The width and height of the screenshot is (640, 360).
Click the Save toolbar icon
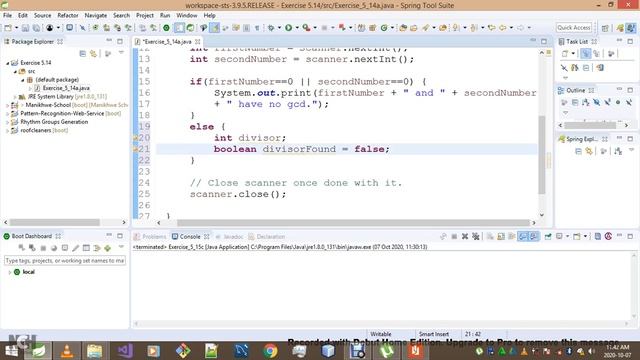pyautogui.click(x=25, y=28)
